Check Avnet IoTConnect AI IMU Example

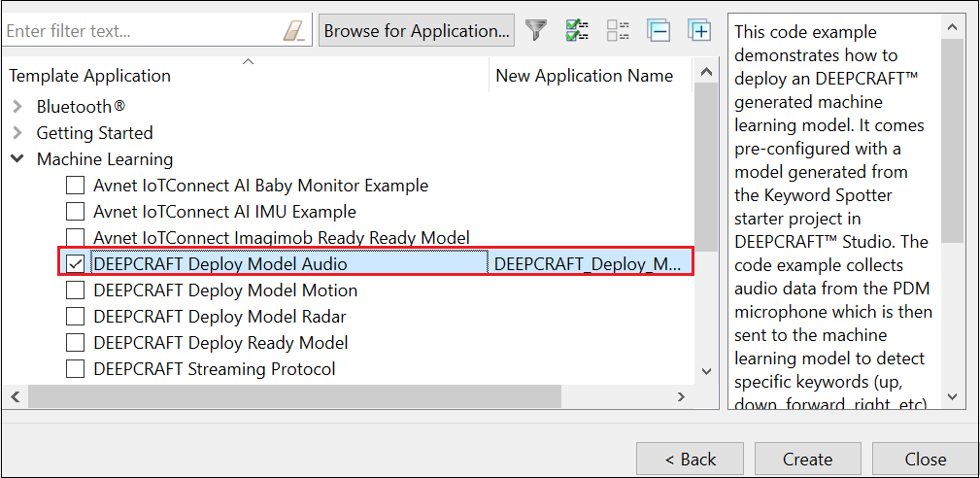(x=75, y=212)
